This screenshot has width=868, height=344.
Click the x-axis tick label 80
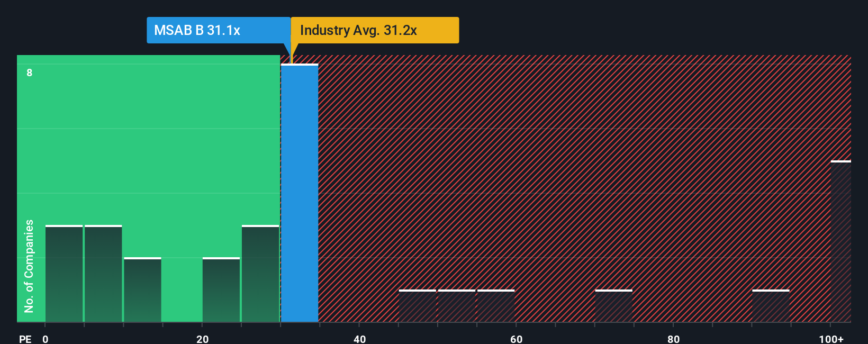point(673,339)
